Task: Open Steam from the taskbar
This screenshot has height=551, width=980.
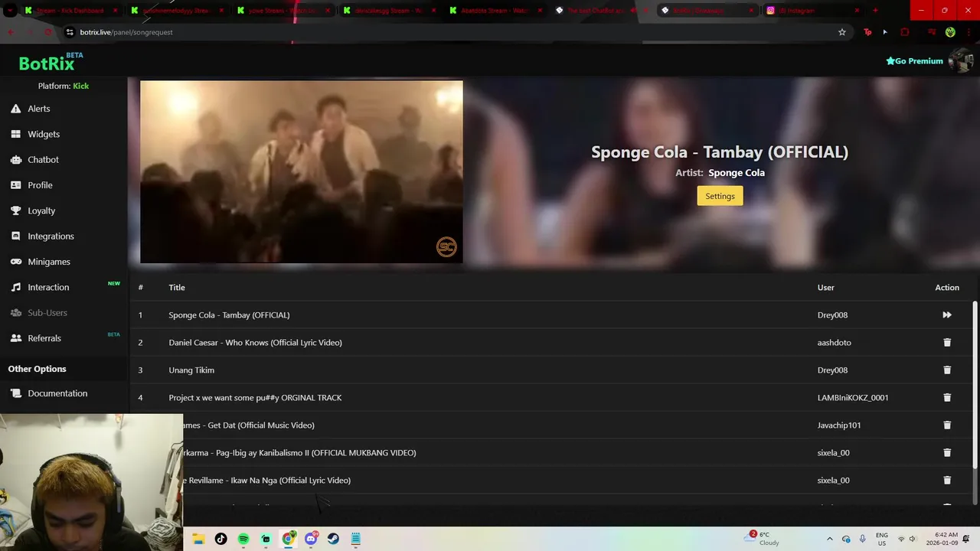Action: 333,539
